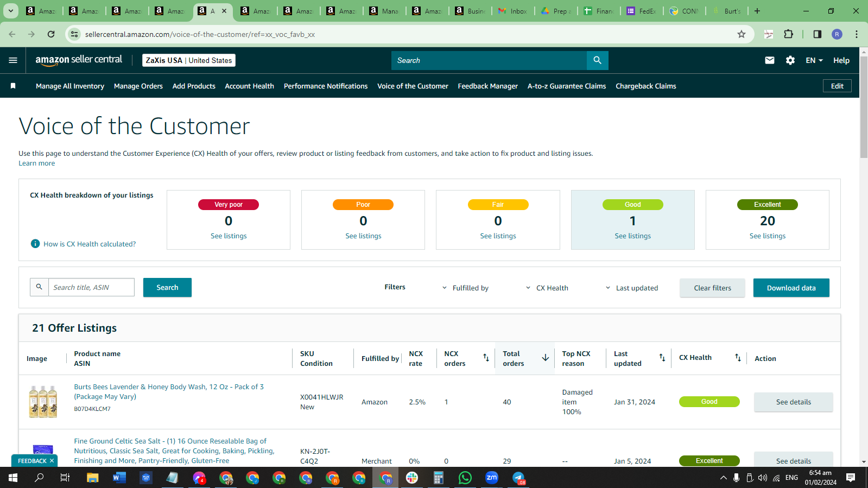This screenshot has width=868, height=488.
Task: Open the Seller Central hamburger menu
Action: (x=13, y=60)
